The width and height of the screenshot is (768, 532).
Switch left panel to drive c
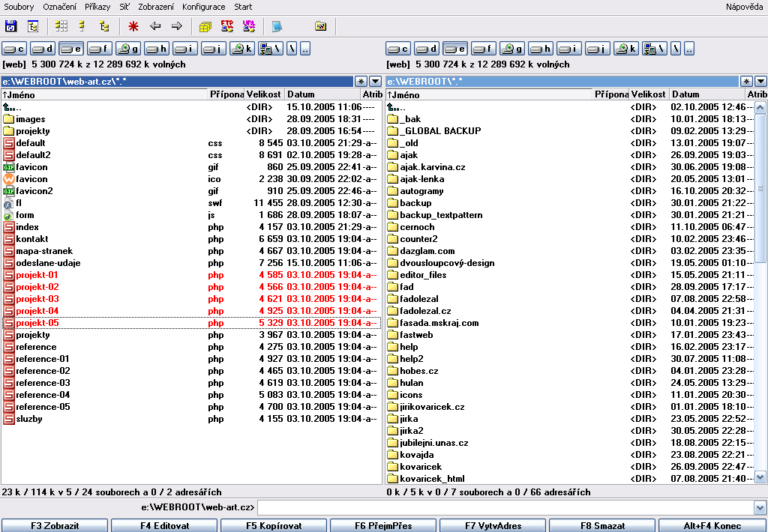16,49
